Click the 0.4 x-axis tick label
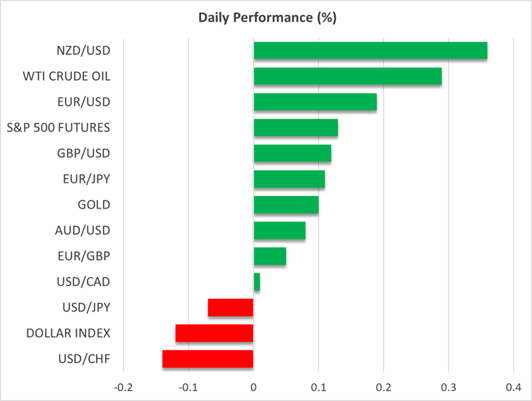Image resolution: width=532 pixels, height=401 pixels. (513, 387)
